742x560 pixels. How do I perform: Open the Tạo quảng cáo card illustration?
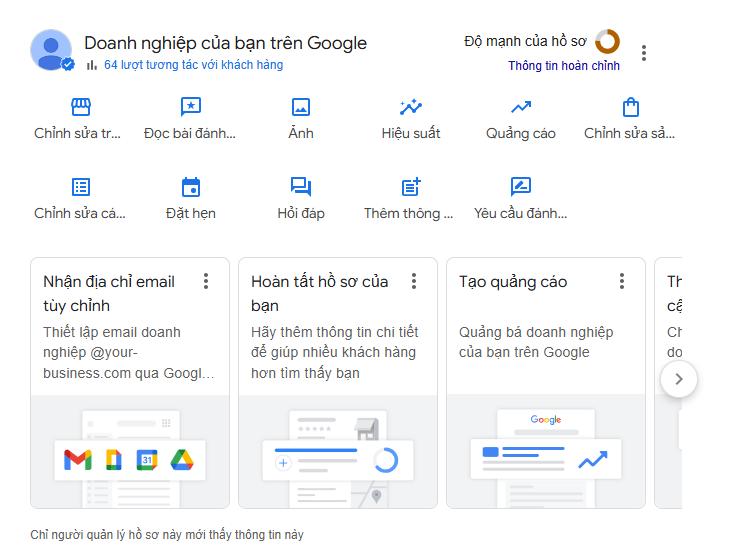[x=545, y=452]
